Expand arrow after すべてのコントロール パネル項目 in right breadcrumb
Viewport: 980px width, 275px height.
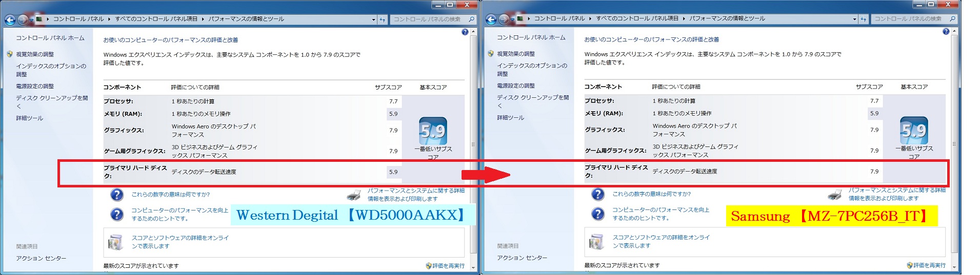[x=684, y=19]
